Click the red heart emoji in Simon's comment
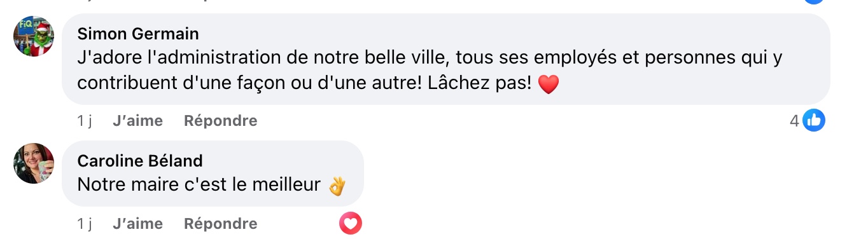Image resolution: width=868 pixels, height=239 pixels. [x=548, y=84]
